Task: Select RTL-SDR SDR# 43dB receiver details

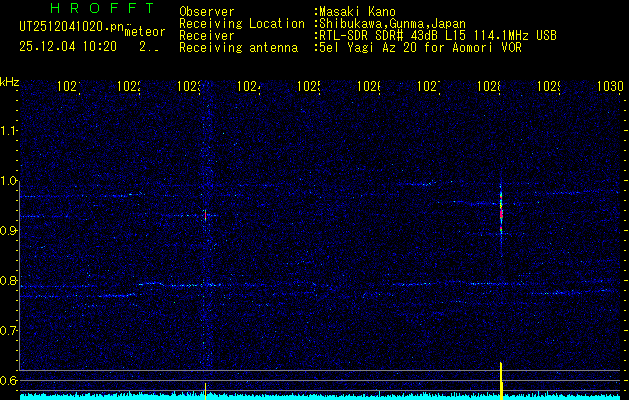Action: (x=436, y=36)
